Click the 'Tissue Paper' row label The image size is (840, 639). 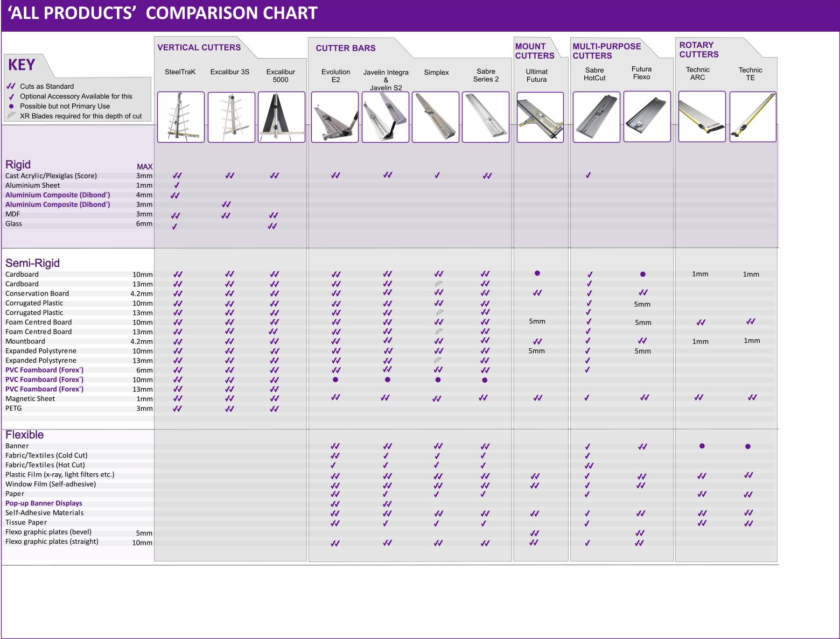point(26,522)
